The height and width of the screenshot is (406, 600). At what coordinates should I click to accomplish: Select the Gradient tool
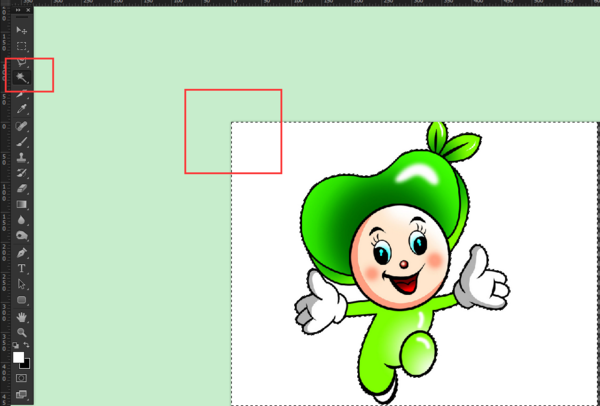(x=21, y=203)
